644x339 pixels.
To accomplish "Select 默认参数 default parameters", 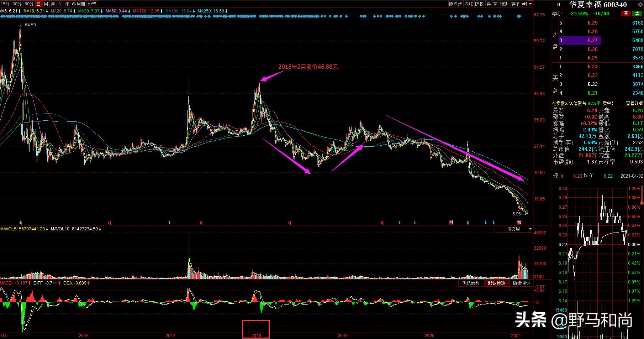I will pyautogui.click(x=496, y=283).
